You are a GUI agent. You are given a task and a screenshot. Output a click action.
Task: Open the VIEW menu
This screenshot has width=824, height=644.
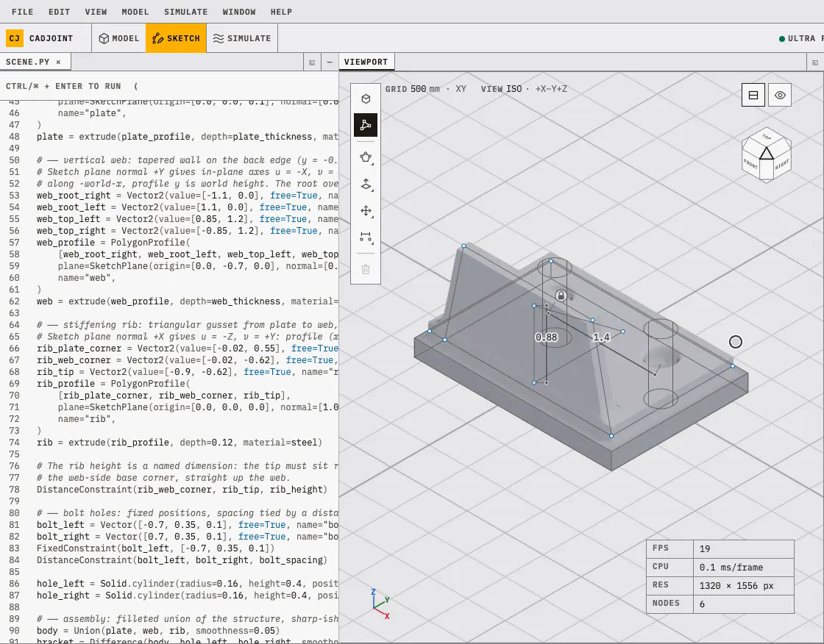click(x=96, y=12)
